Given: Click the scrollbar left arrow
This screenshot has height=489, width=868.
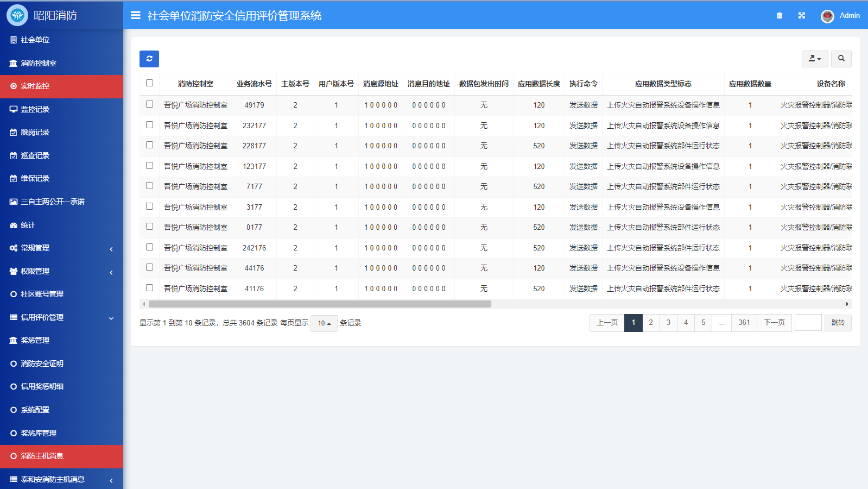Looking at the screenshot, I should coord(144,304).
